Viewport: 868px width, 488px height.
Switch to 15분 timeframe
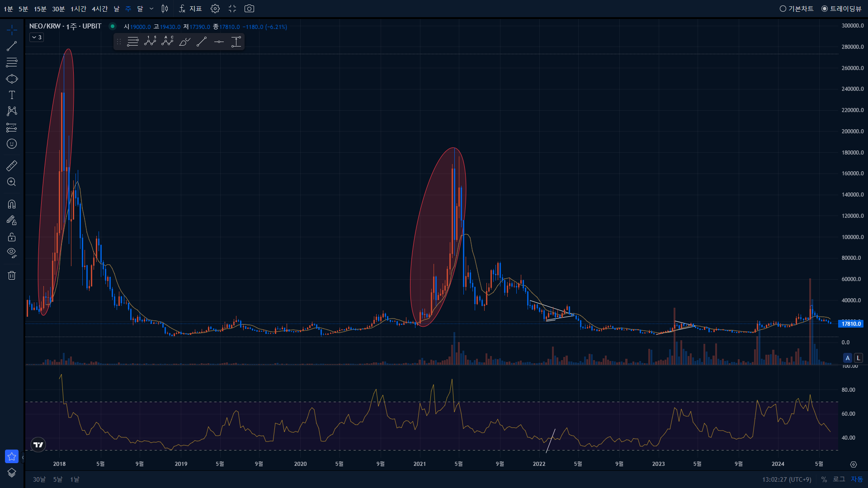pyautogui.click(x=40, y=9)
